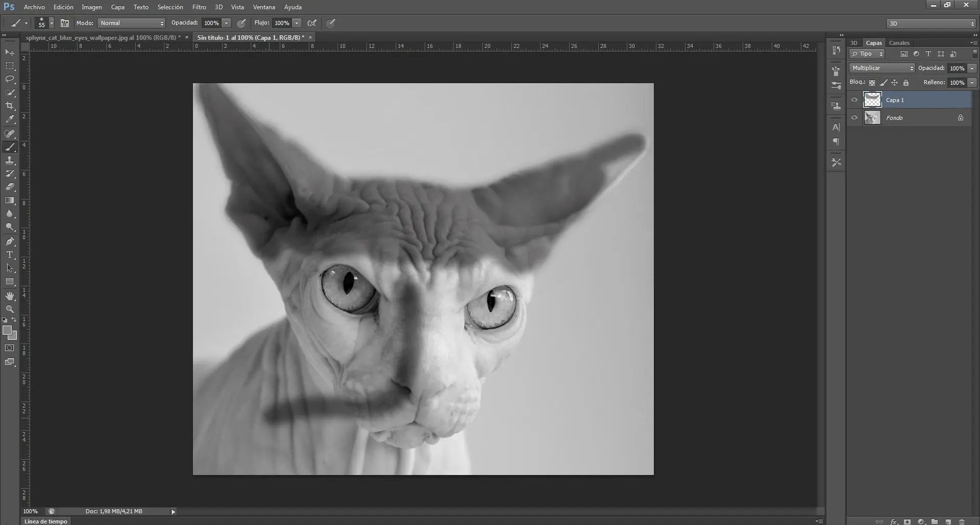Select the History Brush tool
This screenshot has height=525, width=980.
tap(10, 173)
